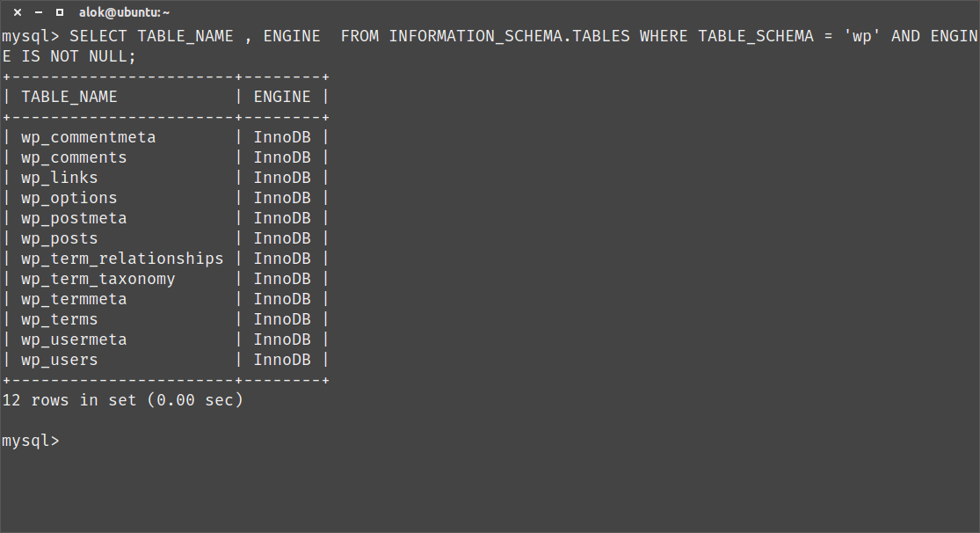Image resolution: width=980 pixels, height=533 pixels.
Task: Close the terminal window
Action: [x=17, y=12]
